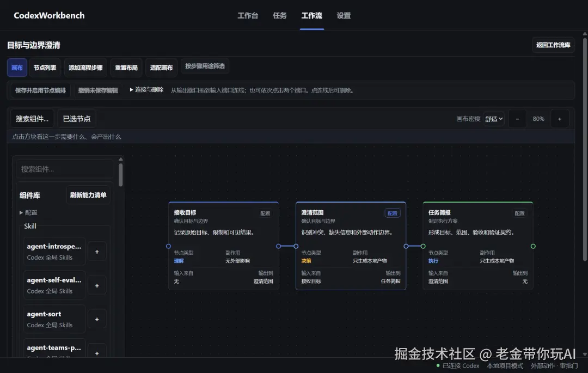Expand the 连接与删除 disclosure
This screenshot has height=373, width=588.
click(x=146, y=90)
